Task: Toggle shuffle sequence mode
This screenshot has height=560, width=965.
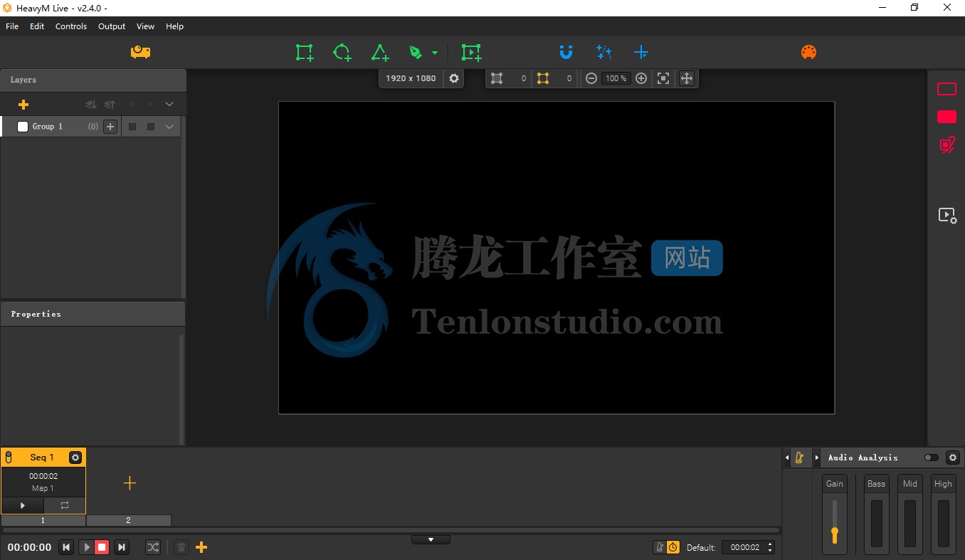Action: [x=153, y=547]
